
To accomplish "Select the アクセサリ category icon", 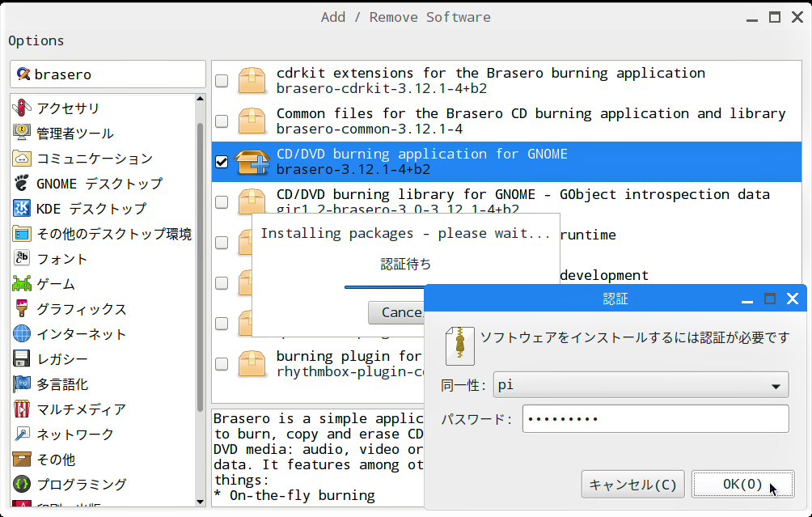I will point(22,108).
